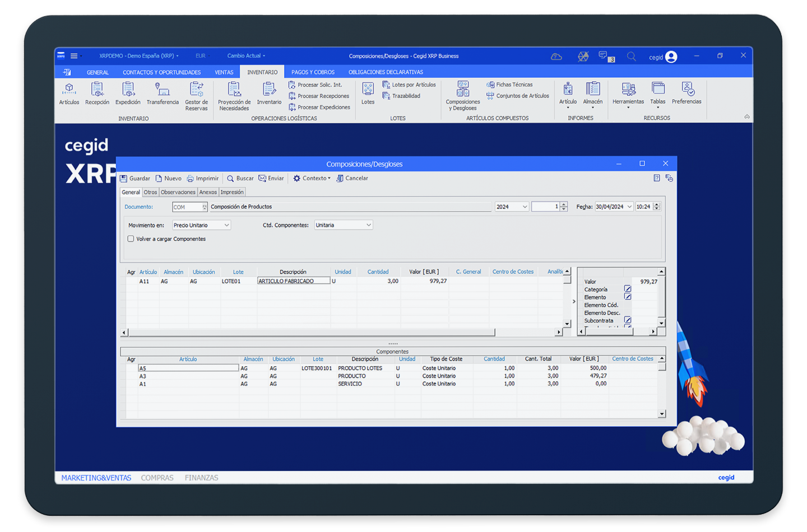Screen dimensions: 807x532
Task: Expand the Contexto toolbar menu
Action: (x=312, y=179)
